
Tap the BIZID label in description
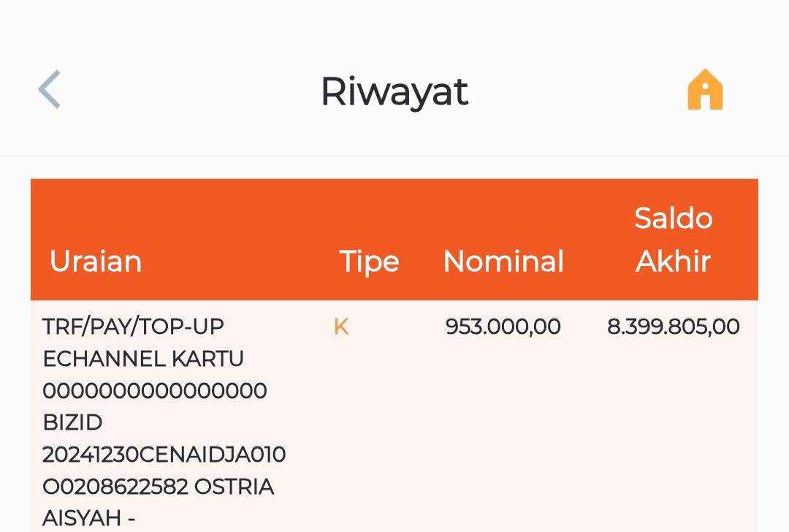point(72,422)
